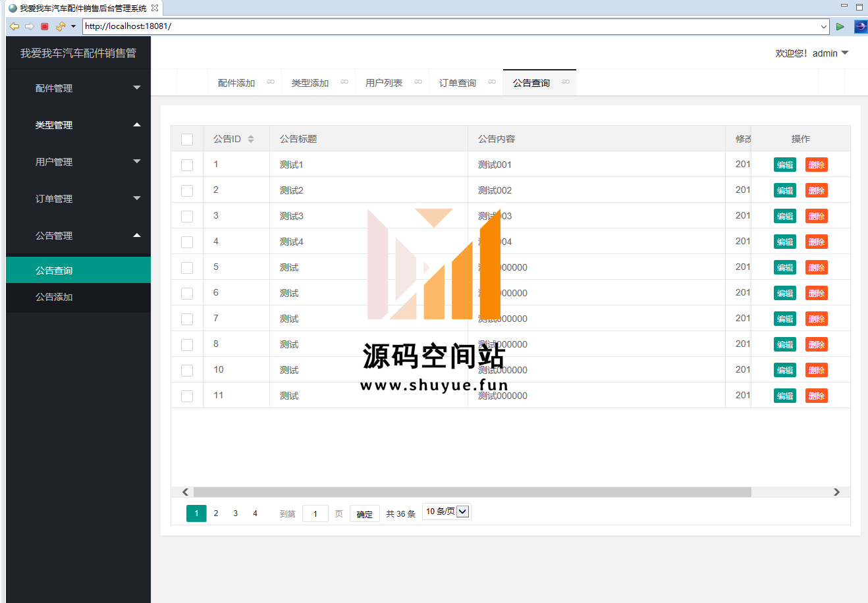Open the 10 条/页 page size dropdown
Screen dimensions: 868x603
(447, 511)
